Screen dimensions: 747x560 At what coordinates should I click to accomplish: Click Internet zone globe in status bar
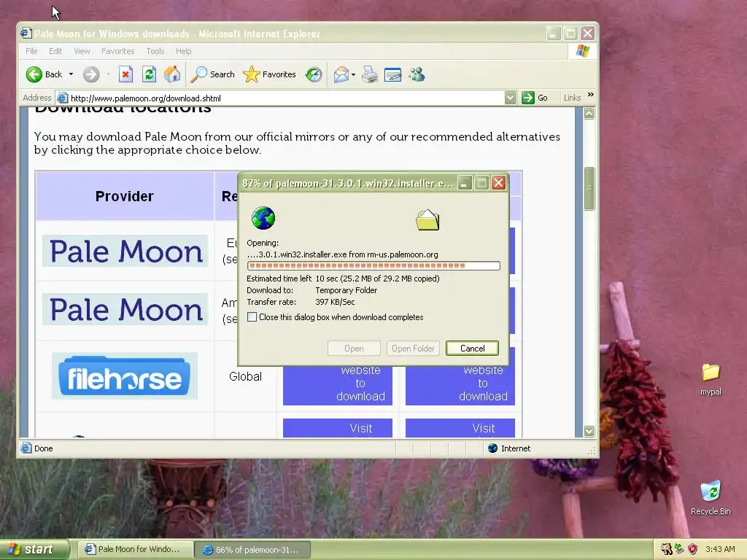(492, 448)
